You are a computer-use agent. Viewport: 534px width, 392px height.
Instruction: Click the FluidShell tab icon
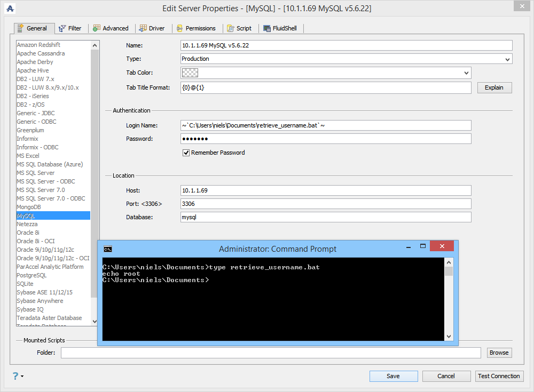coord(266,28)
